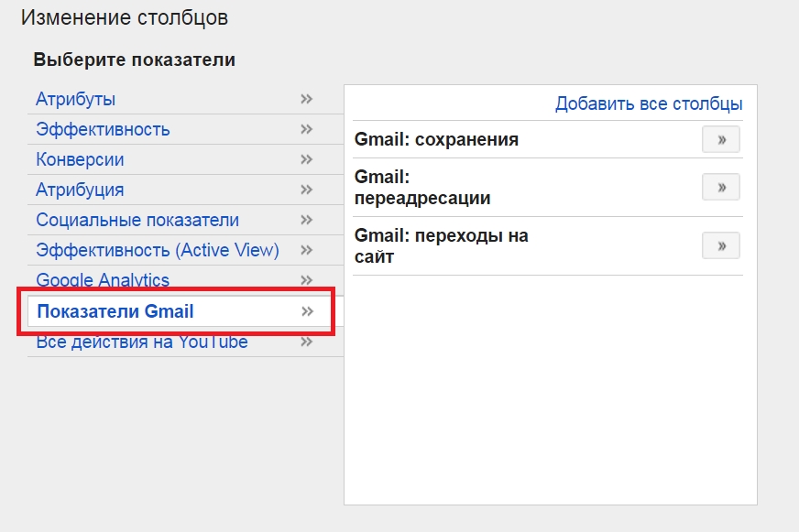Click the Добавить все столбцы link
Screen dimensions: 799x532
point(649,103)
